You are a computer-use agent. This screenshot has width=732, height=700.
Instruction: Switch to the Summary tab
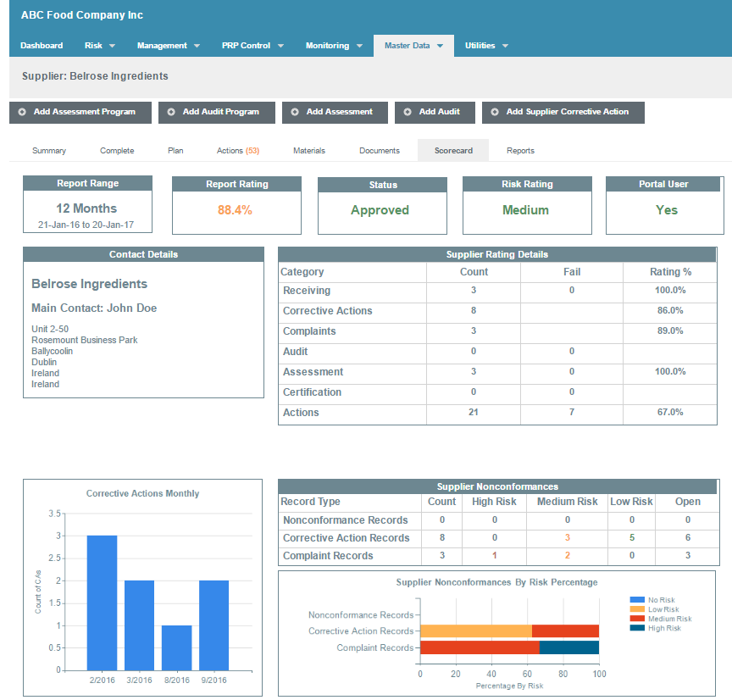click(49, 150)
